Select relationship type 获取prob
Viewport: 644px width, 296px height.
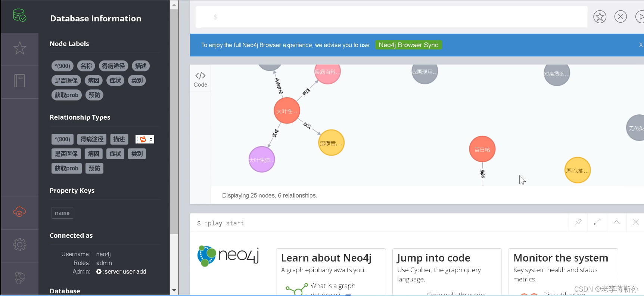(66, 168)
